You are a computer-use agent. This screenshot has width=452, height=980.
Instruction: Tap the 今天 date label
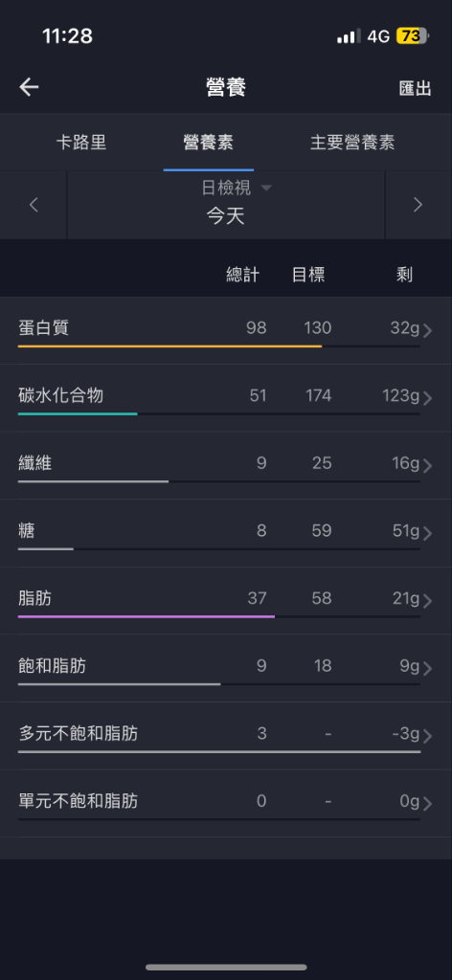(x=226, y=216)
